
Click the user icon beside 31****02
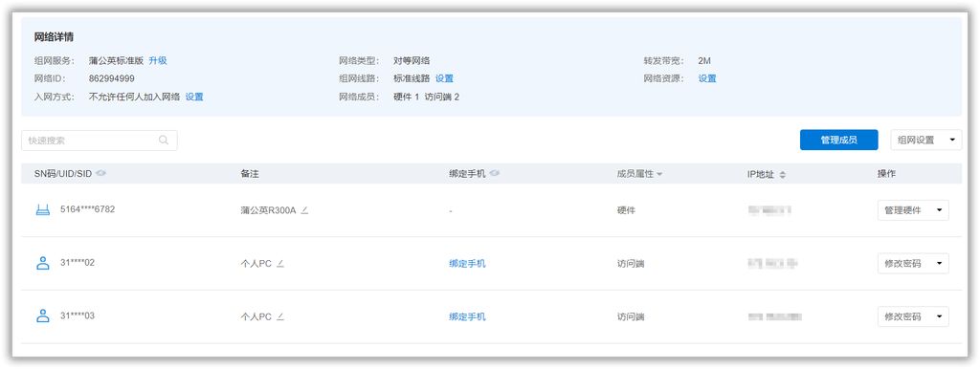click(42, 263)
